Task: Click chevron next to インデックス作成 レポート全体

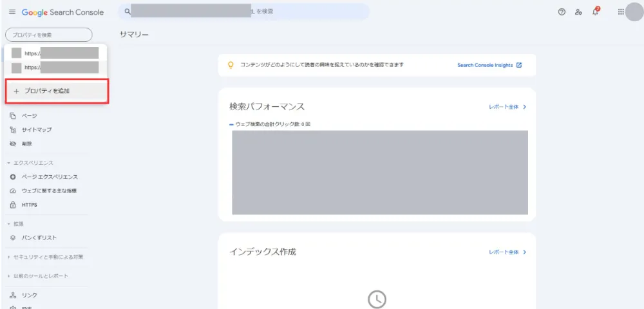Action: pos(524,252)
